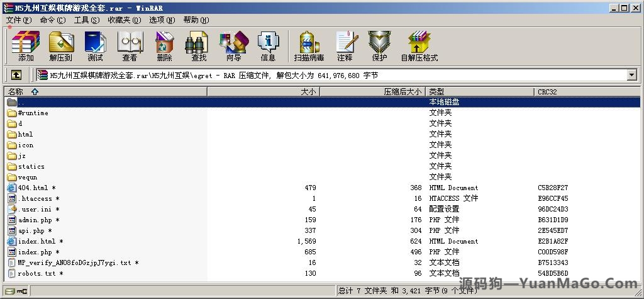Click the WinRAR title bar icon

point(8,8)
